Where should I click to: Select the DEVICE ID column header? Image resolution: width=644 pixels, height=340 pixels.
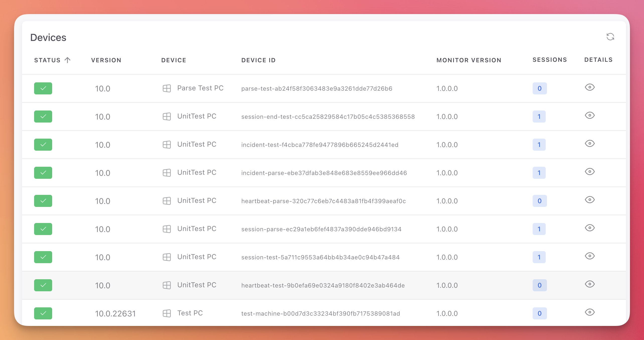coord(258,60)
